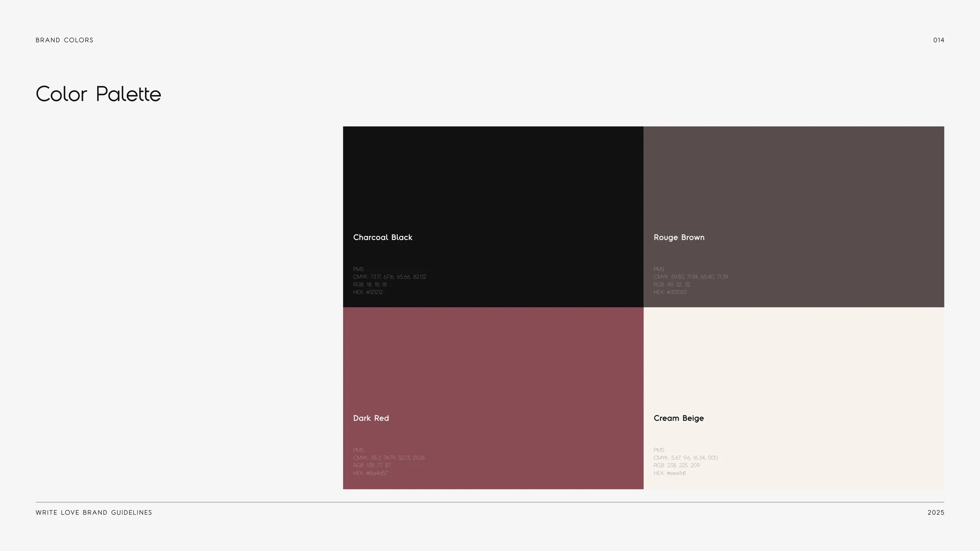980x551 pixels.
Task: Click the 'Charcoal Black' label
Action: pyautogui.click(x=383, y=237)
